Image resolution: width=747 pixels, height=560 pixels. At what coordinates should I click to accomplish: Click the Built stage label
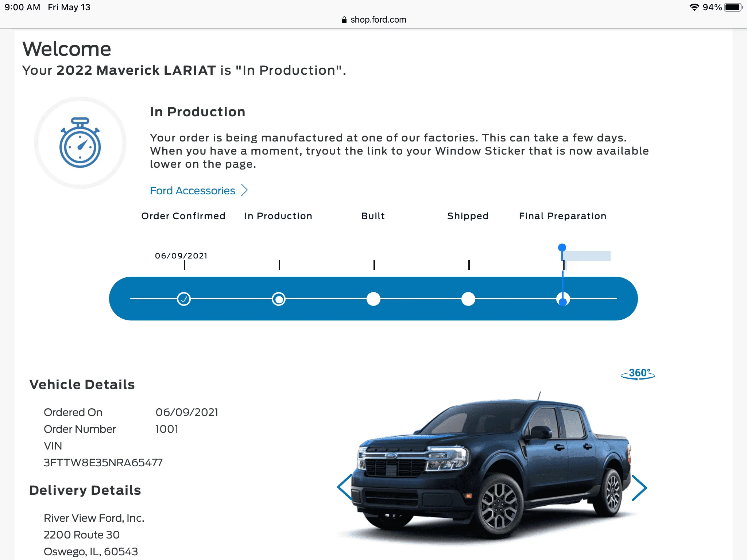tap(373, 216)
